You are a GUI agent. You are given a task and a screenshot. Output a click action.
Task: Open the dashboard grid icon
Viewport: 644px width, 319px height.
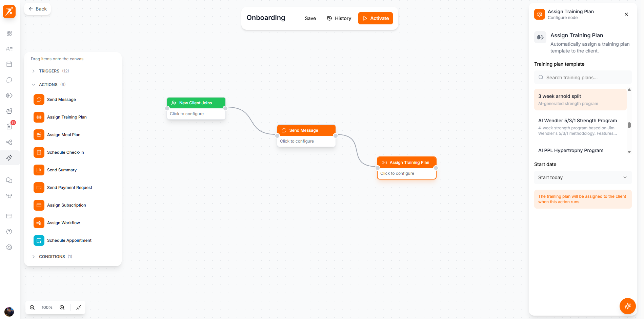9,33
